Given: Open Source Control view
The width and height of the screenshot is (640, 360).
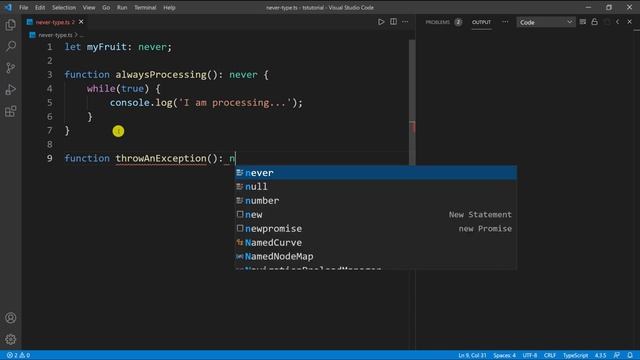Looking at the screenshot, I should click(x=11, y=68).
